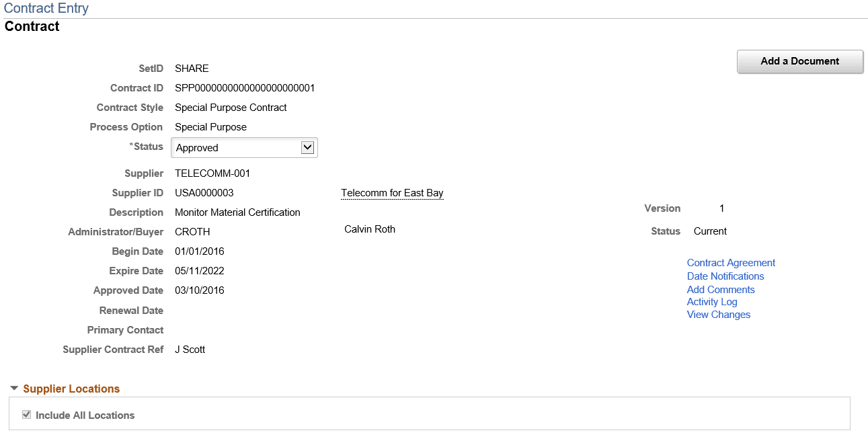Click the Version number display
868x441 pixels.
(721, 208)
